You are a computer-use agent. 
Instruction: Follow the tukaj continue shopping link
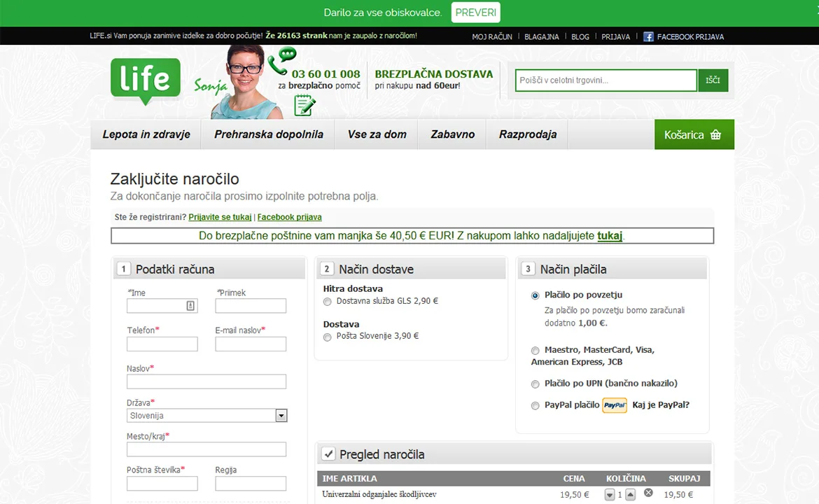610,236
